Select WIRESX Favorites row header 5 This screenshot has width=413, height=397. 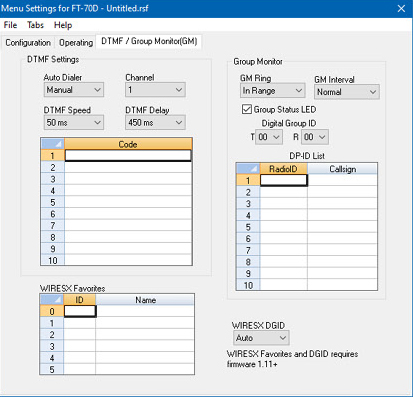(x=52, y=369)
